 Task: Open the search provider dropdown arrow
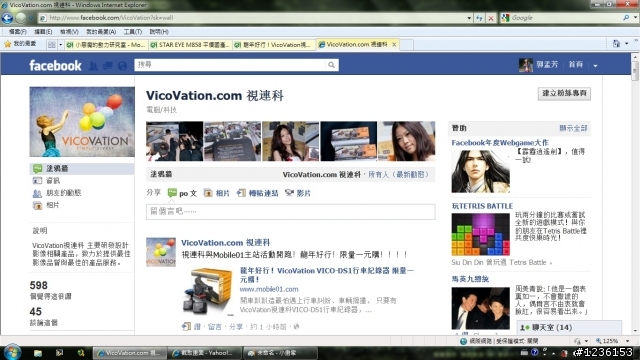click(x=635, y=18)
